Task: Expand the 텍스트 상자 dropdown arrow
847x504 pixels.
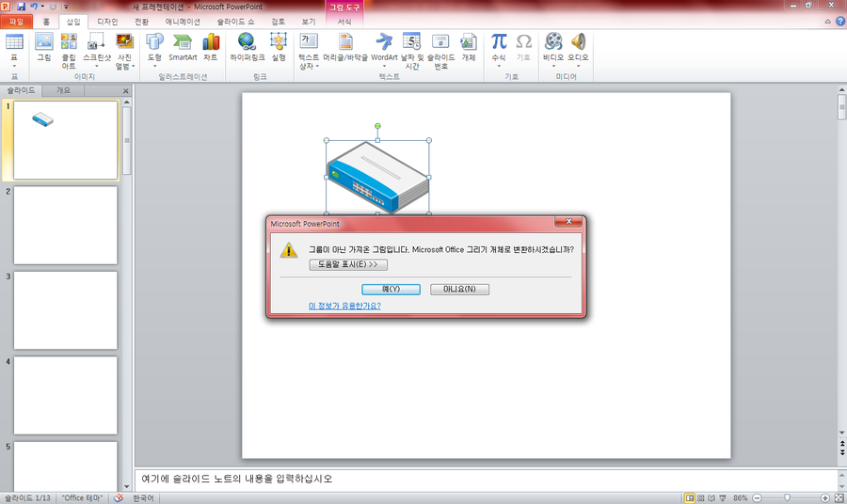Action: (318, 67)
